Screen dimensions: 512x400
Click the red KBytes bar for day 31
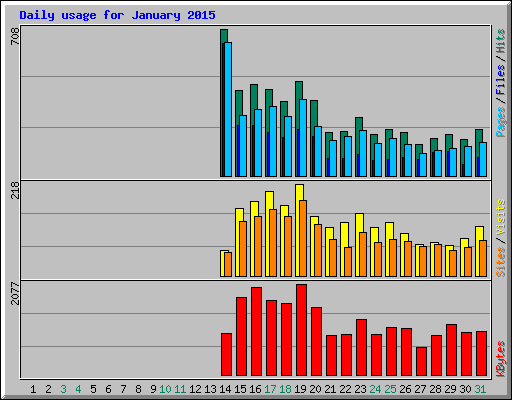(x=481, y=353)
